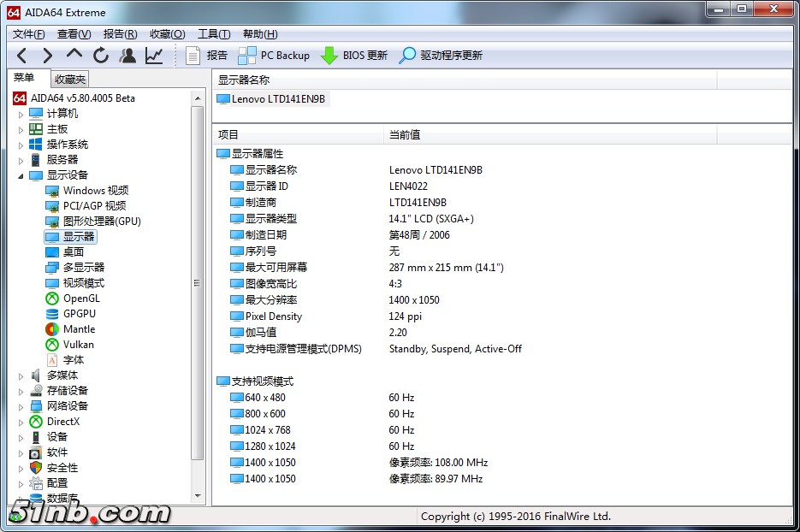The width and height of the screenshot is (800, 532).
Task: Open the 工具(T) menu
Action: pos(214,34)
